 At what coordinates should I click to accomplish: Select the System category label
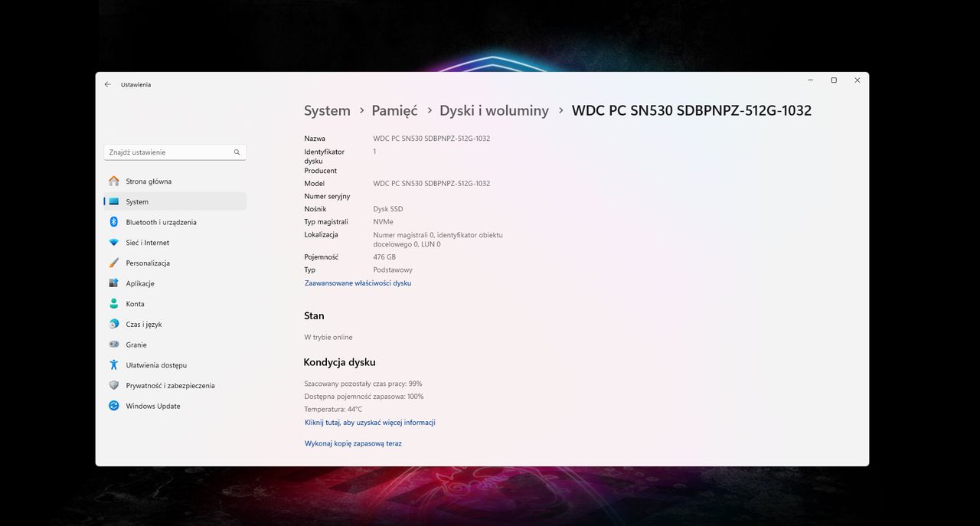click(x=137, y=202)
